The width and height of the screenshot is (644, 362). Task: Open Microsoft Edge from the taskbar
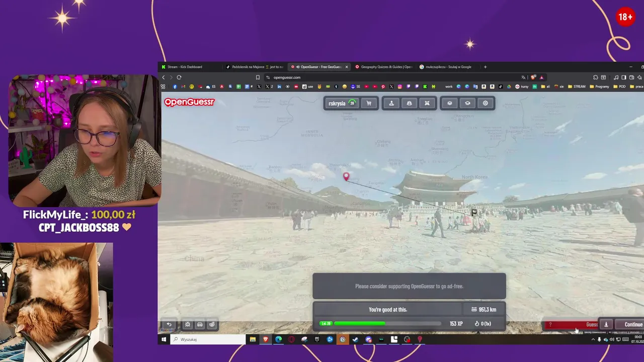point(278,339)
